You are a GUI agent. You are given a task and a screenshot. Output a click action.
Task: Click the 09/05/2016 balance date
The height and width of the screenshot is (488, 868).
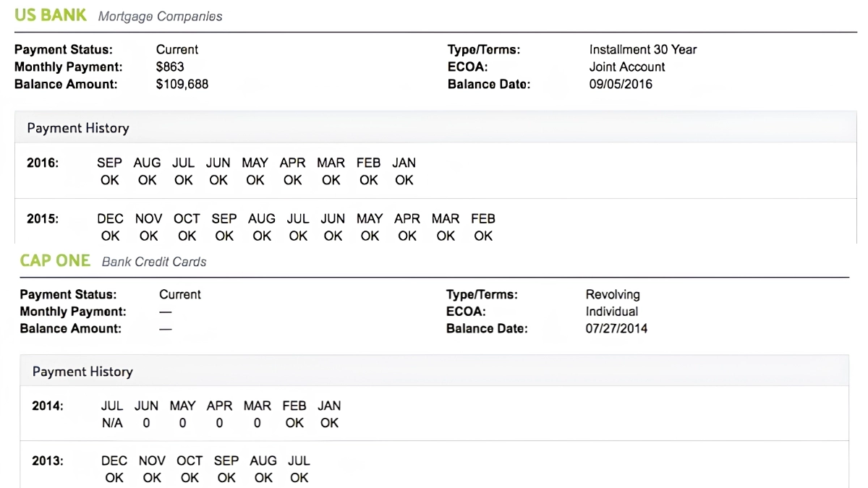[x=621, y=84]
